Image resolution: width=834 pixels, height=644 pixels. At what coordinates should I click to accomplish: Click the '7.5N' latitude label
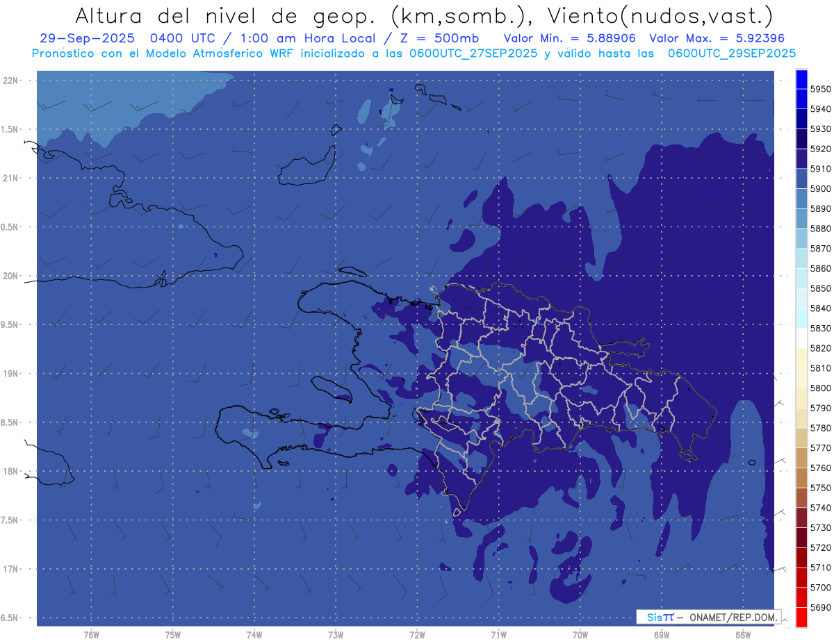(x=10, y=520)
